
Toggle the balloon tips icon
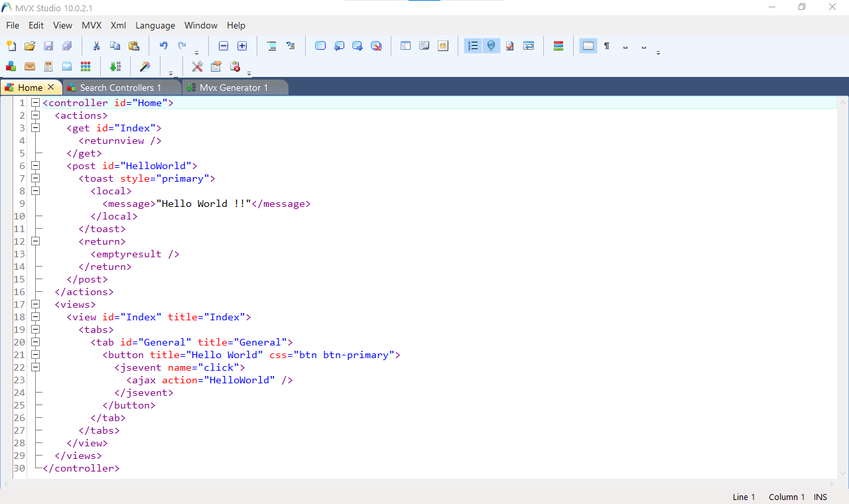491,45
